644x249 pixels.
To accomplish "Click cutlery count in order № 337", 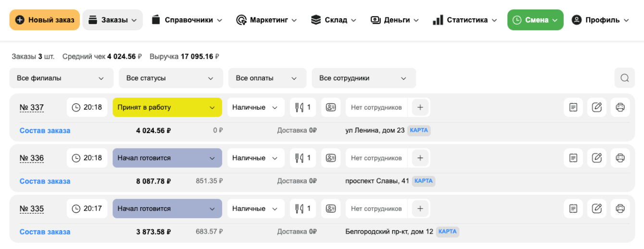I will (303, 108).
